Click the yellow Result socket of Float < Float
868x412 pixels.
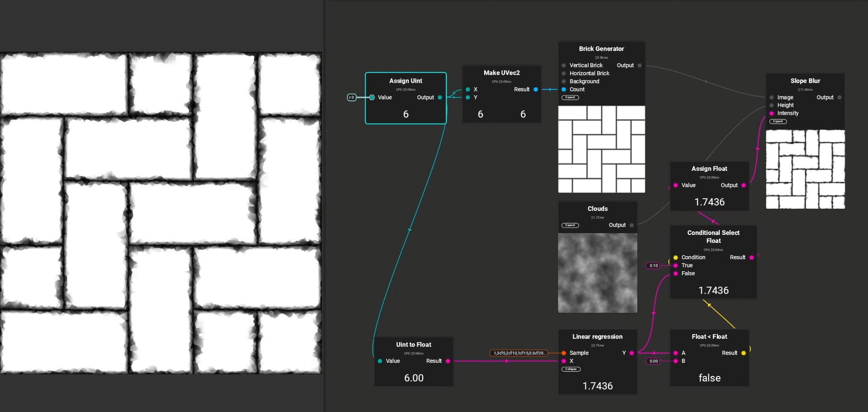tap(744, 353)
